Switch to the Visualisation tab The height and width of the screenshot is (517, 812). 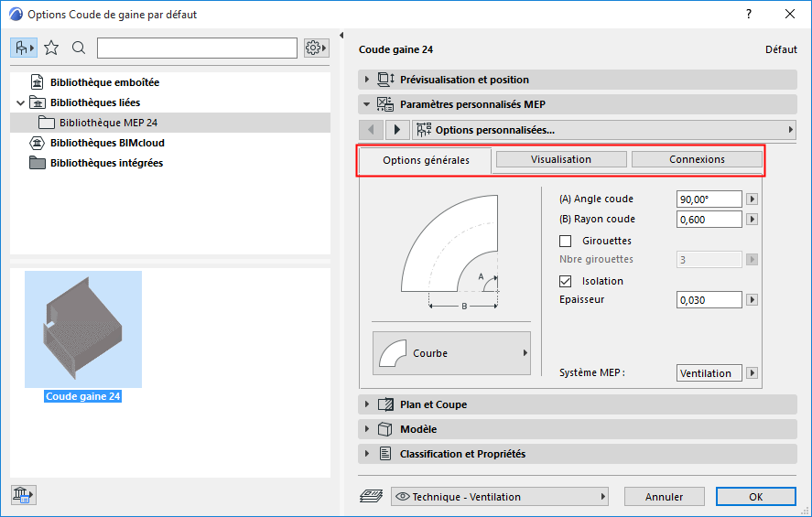click(x=561, y=159)
